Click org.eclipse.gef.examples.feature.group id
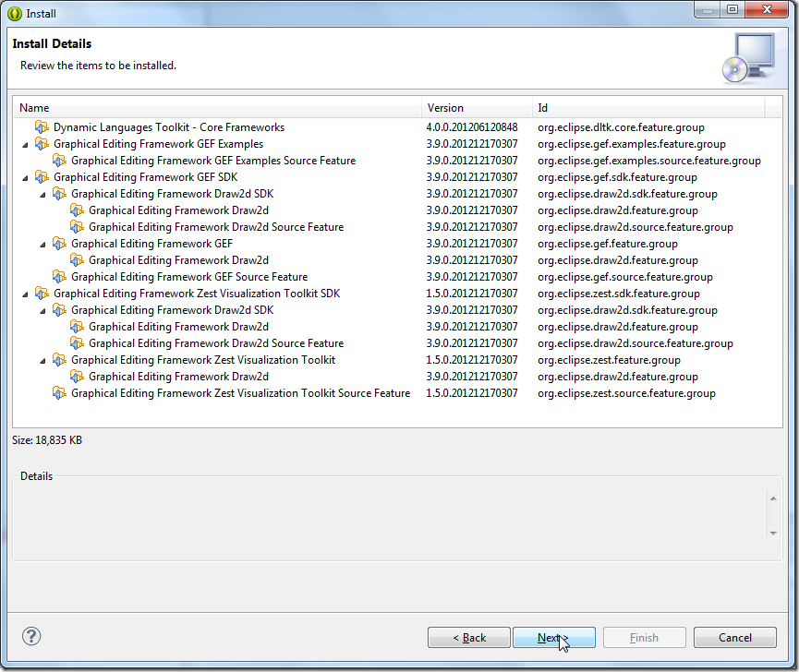799x672 pixels. pyautogui.click(x=632, y=144)
